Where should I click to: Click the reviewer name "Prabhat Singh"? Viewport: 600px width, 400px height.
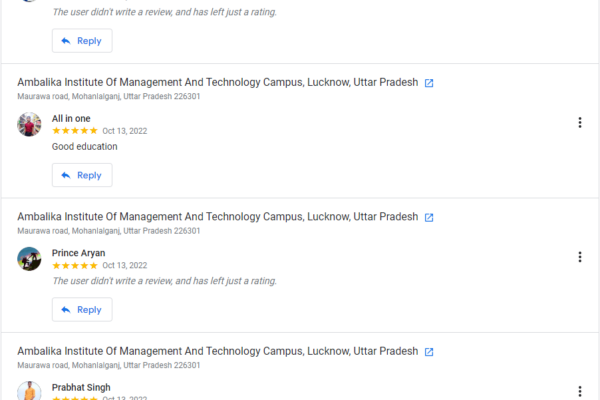point(81,387)
